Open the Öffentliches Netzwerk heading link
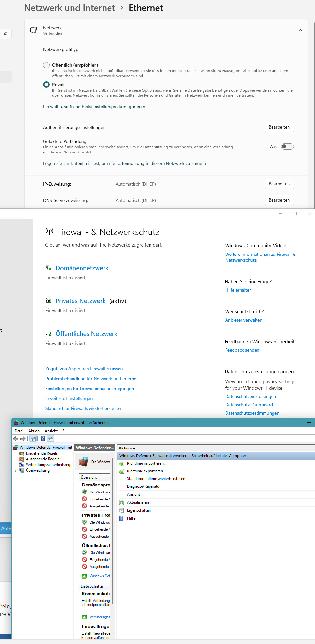Viewport: 315px width, 644px height. pos(87,334)
